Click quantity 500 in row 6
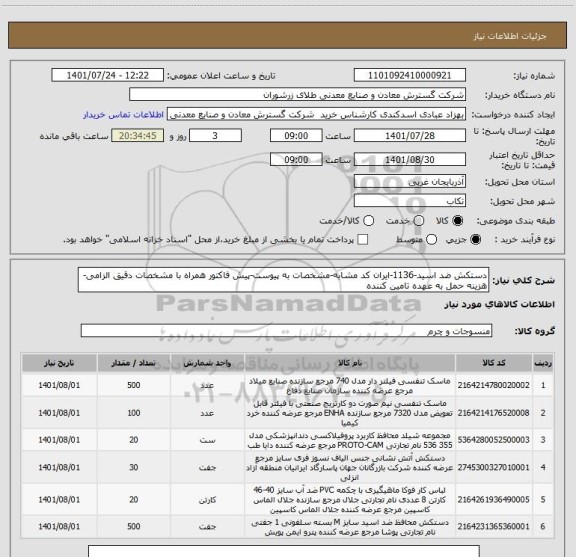Screen dimensions: 576x557 [x=134, y=527]
